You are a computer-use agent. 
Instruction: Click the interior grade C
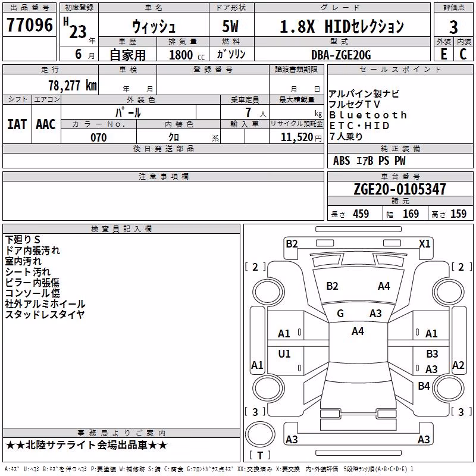click(x=463, y=54)
